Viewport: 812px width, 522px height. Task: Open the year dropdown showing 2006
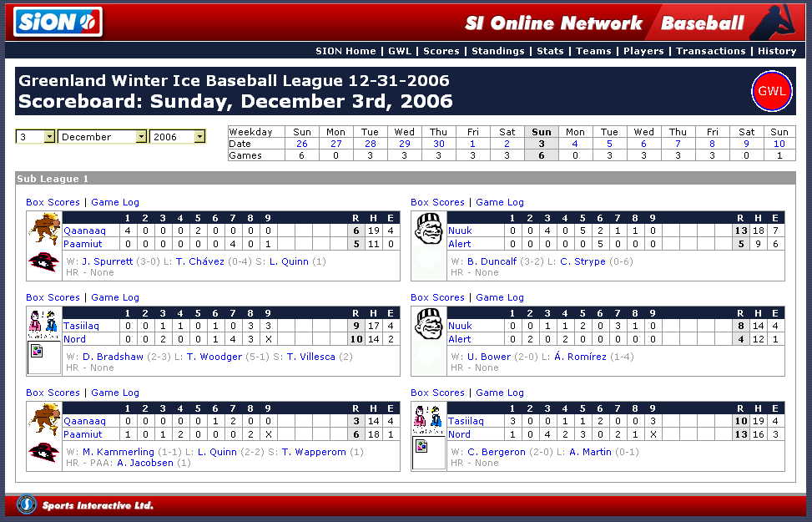coord(178,137)
